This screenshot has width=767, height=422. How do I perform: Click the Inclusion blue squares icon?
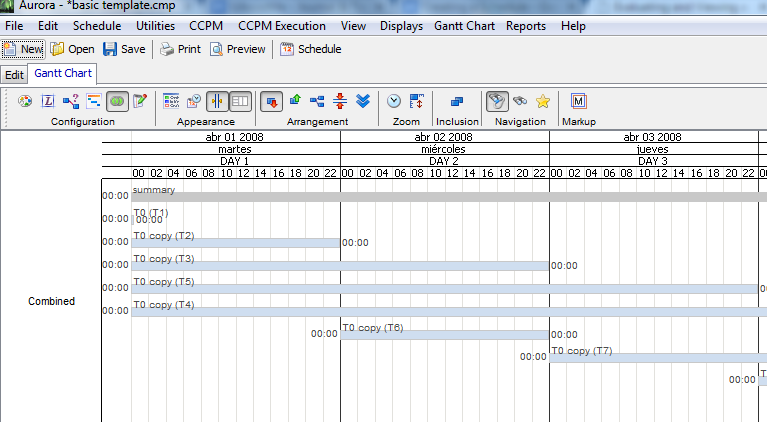click(x=457, y=101)
